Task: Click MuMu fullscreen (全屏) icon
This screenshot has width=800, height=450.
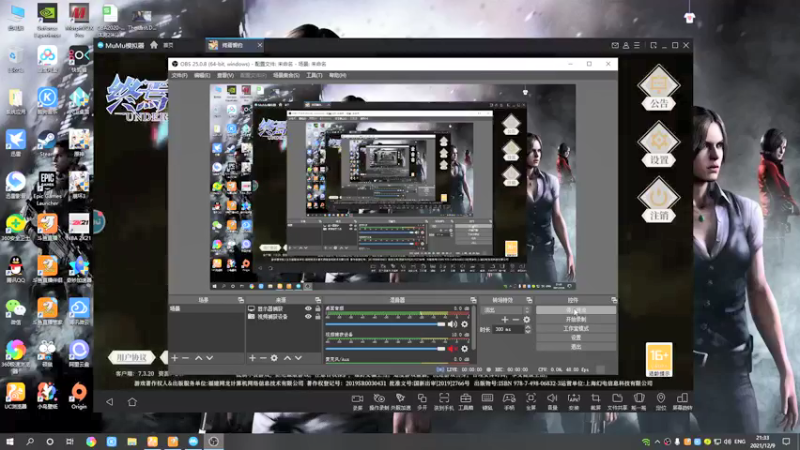Action: pyautogui.click(x=531, y=402)
